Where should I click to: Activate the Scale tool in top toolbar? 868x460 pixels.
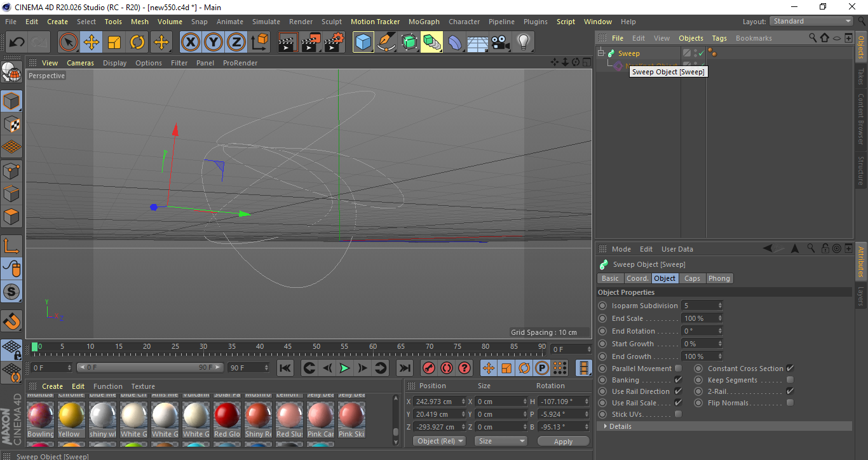114,43
